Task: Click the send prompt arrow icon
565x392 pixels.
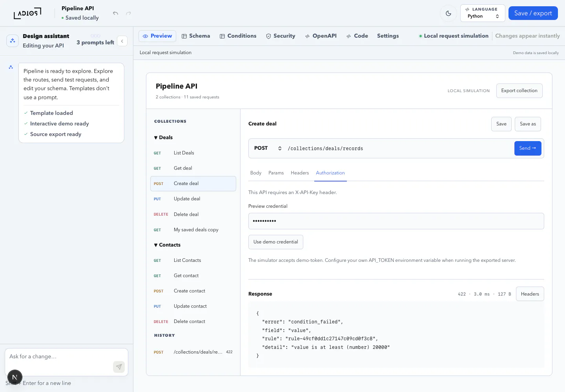Action: click(x=119, y=367)
